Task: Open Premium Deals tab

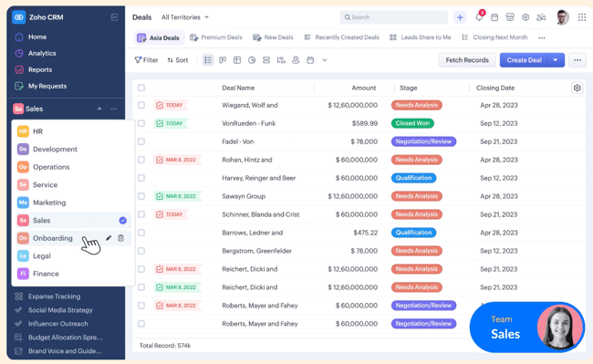Action: (216, 37)
